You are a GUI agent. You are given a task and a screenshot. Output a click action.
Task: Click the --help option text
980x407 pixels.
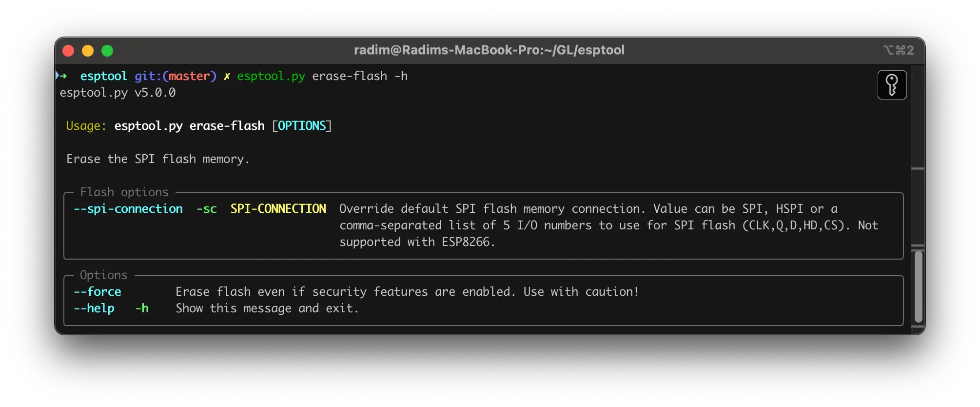tap(94, 308)
